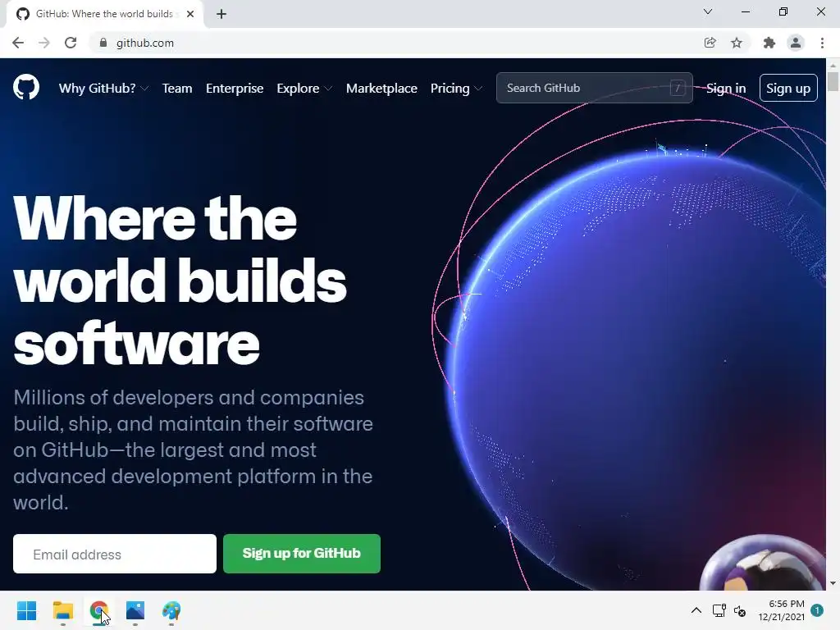Click the Email address field
The height and width of the screenshot is (630, 840).
point(115,554)
